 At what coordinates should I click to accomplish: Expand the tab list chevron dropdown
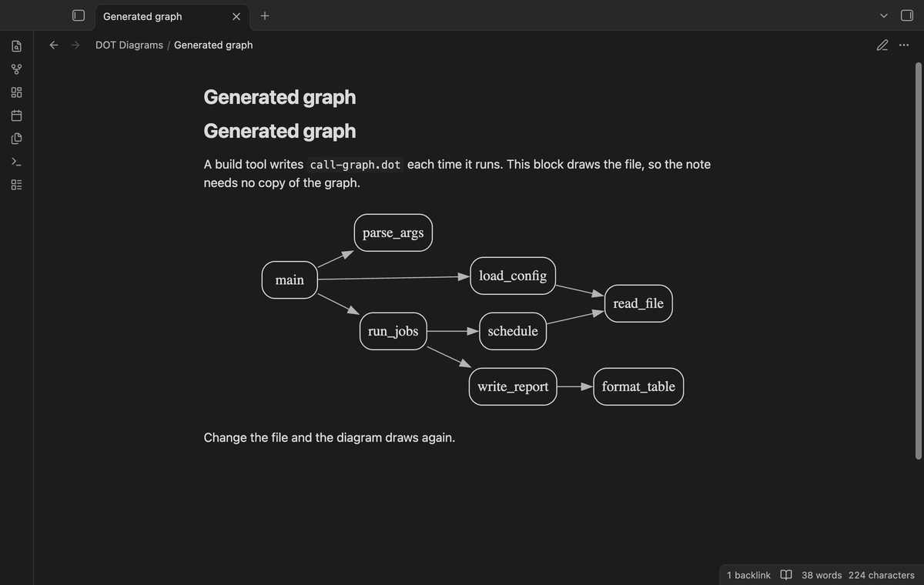pos(884,15)
